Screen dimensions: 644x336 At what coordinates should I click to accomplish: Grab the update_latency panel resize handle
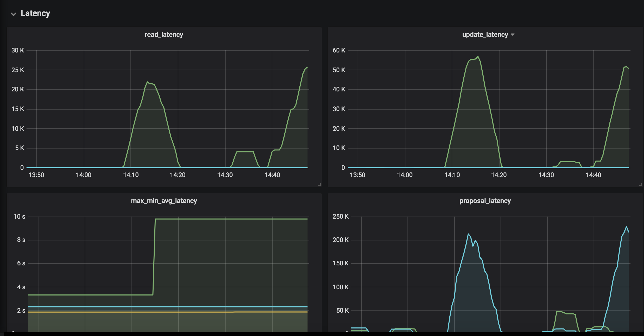(x=641, y=185)
